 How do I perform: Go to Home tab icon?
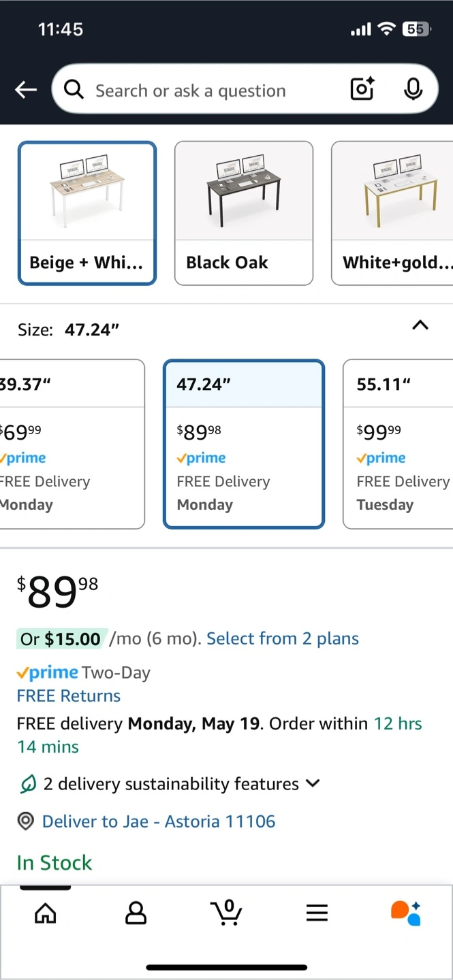[x=46, y=913]
